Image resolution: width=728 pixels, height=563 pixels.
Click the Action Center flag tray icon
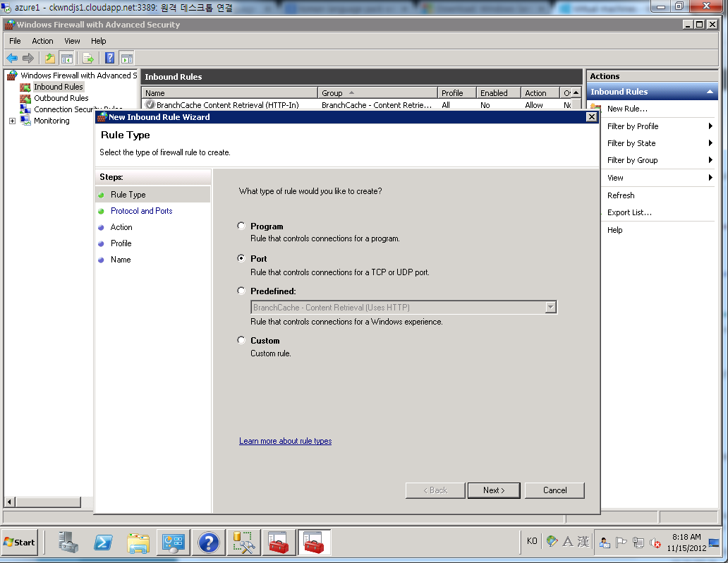(621, 542)
